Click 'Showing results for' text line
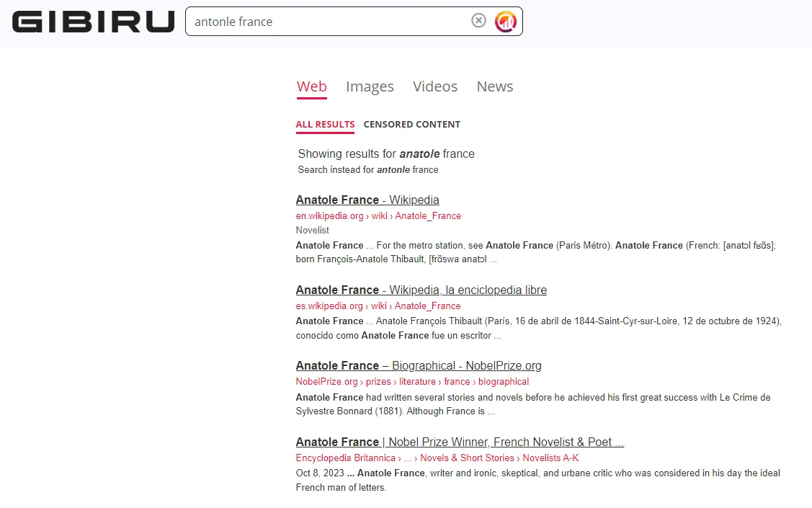Viewport: 812px width, 508px height. 385,153
